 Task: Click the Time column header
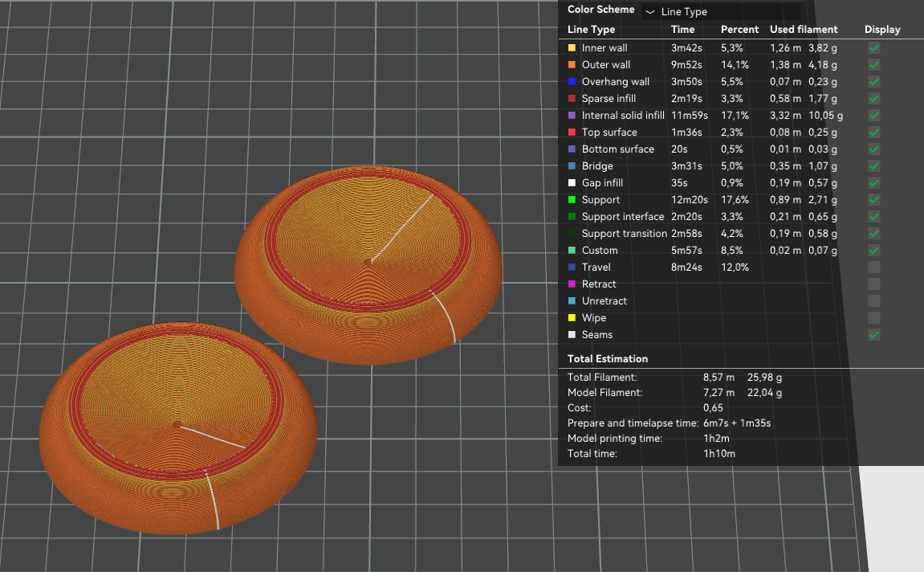coord(682,30)
